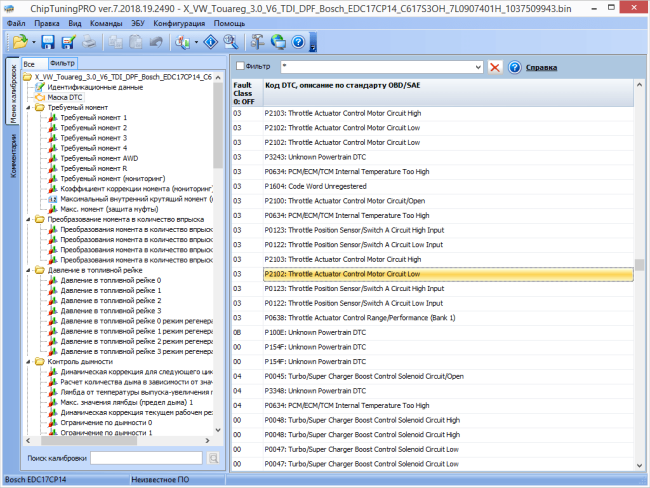Click the calibration search magnifier button
Image resolution: width=650 pixels, height=488 pixels.
(213, 458)
